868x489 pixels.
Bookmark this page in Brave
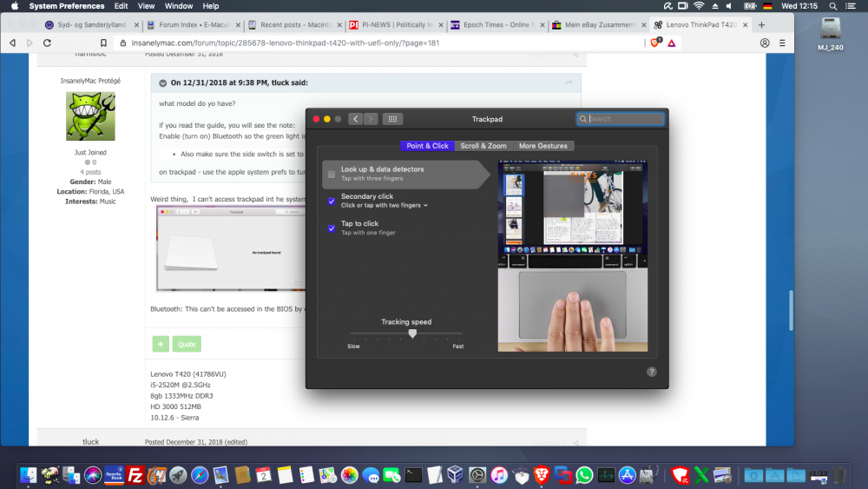pos(103,43)
